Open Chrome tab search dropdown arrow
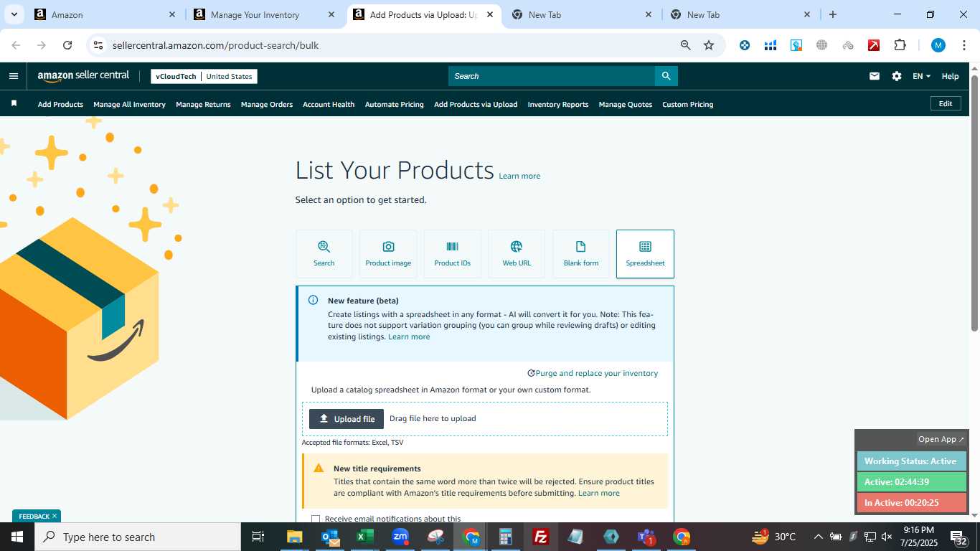Image resolution: width=980 pixels, height=551 pixels. 14,14
